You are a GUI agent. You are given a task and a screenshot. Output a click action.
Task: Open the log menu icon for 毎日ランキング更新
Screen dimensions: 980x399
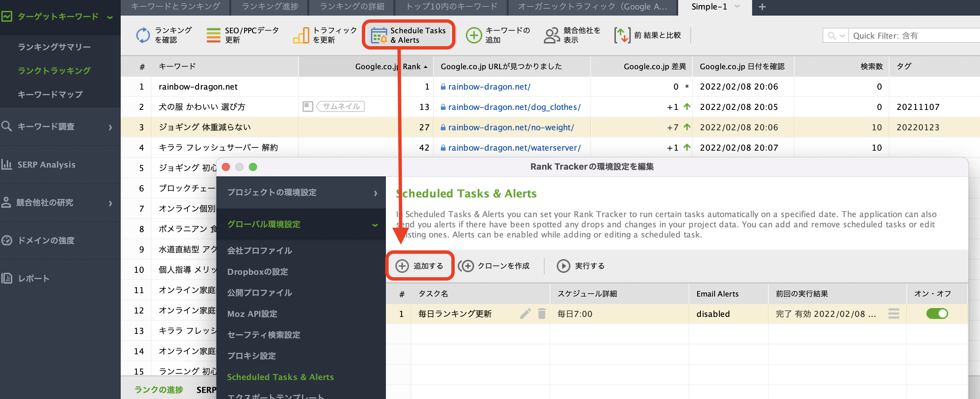coord(894,314)
